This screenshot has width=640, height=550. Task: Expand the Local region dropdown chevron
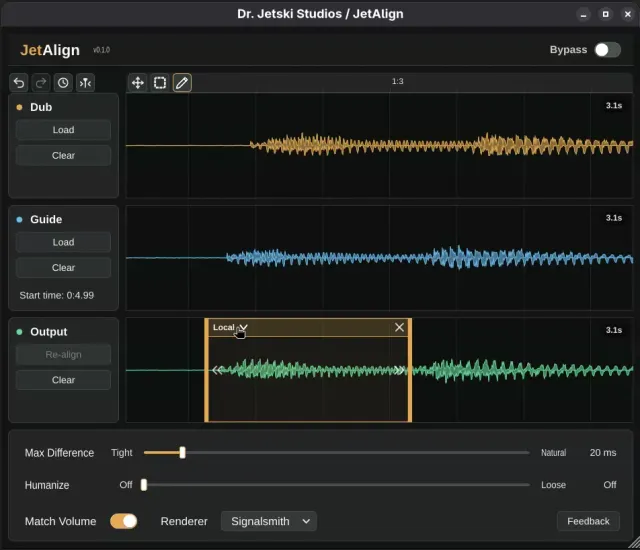click(244, 327)
